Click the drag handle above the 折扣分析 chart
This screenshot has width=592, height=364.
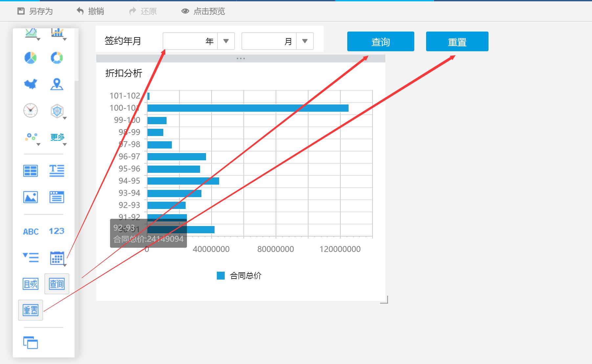pyautogui.click(x=241, y=58)
